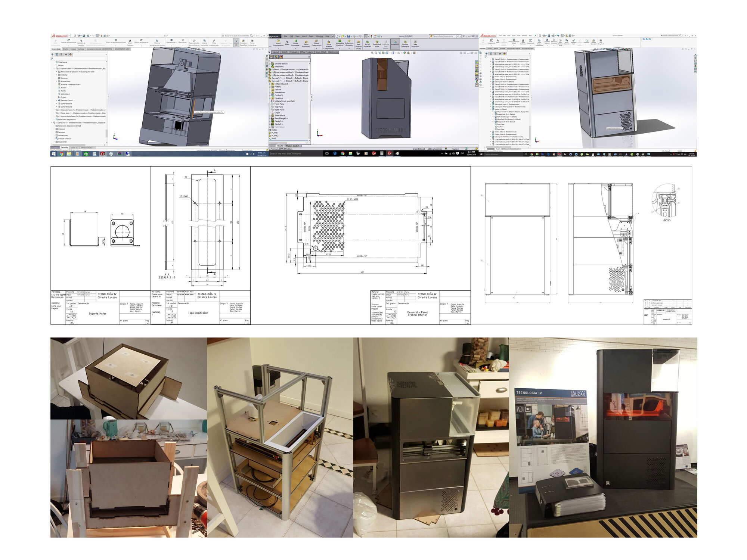Expand Cortar-Extruir1 in left window tree

point(56,103)
